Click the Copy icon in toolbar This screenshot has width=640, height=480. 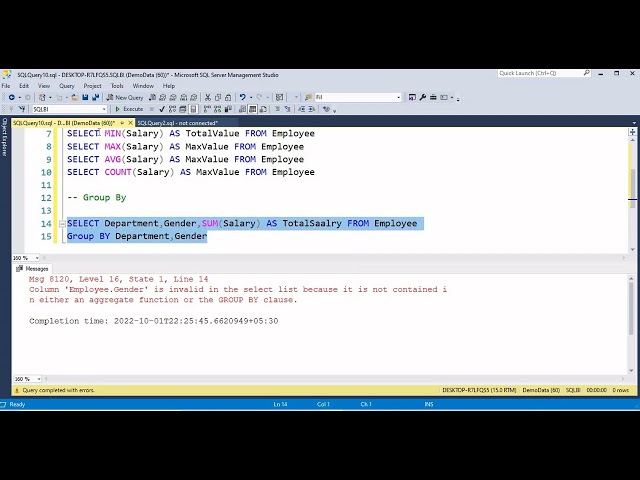(x=218, y=98)
